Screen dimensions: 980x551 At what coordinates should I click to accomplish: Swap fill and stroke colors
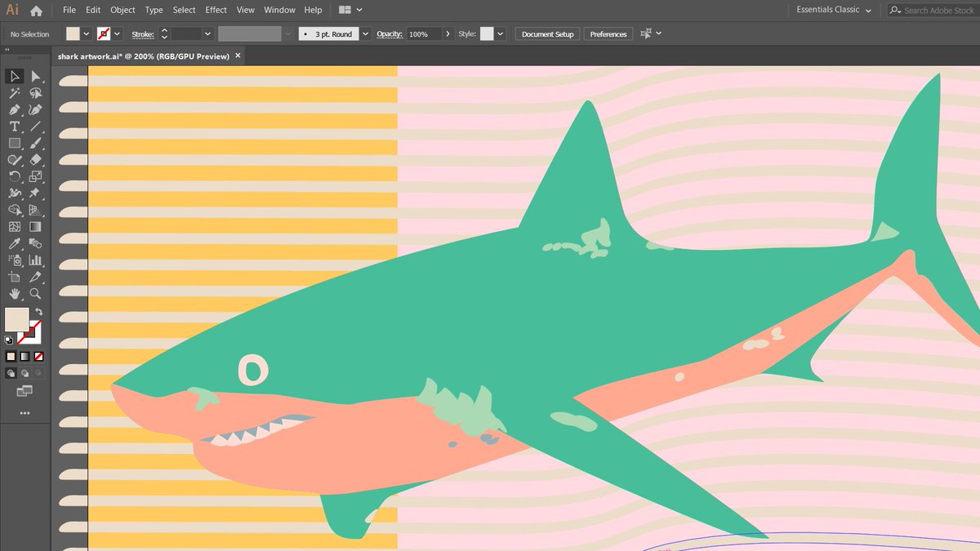click(x=38, y=312)
